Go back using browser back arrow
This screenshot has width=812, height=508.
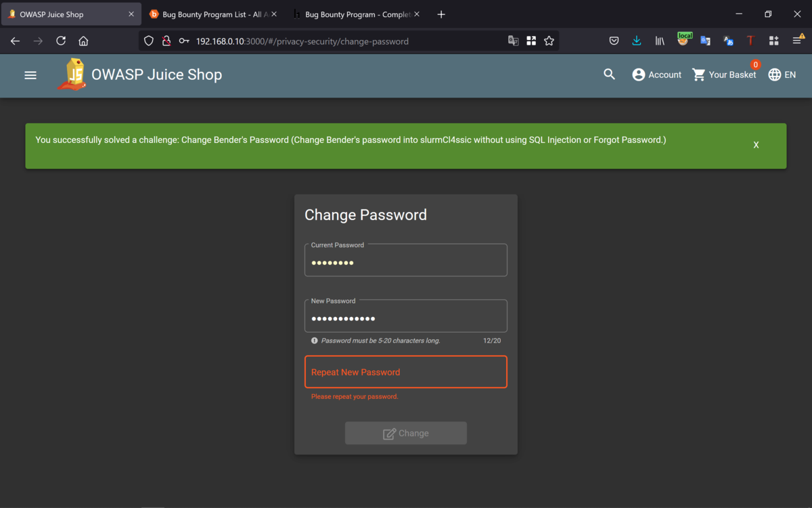[16, 41]
